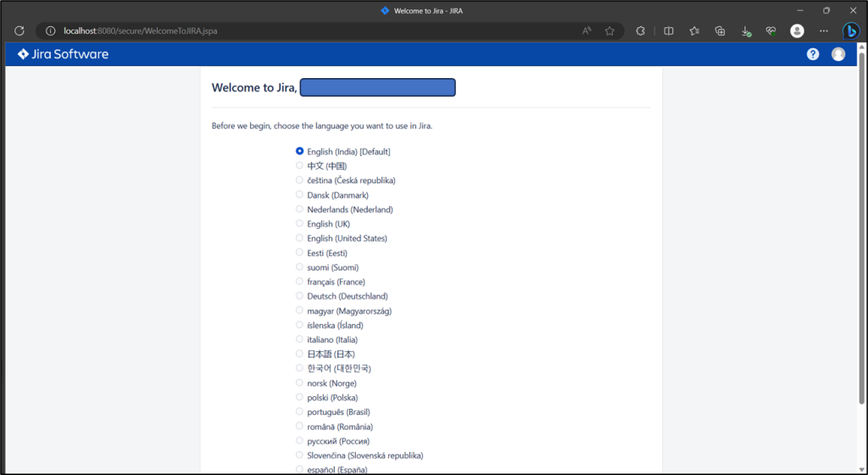Open Browser essentials heart icon
Viewport: 868px width, 475px height.
click(x=771, y=31)
